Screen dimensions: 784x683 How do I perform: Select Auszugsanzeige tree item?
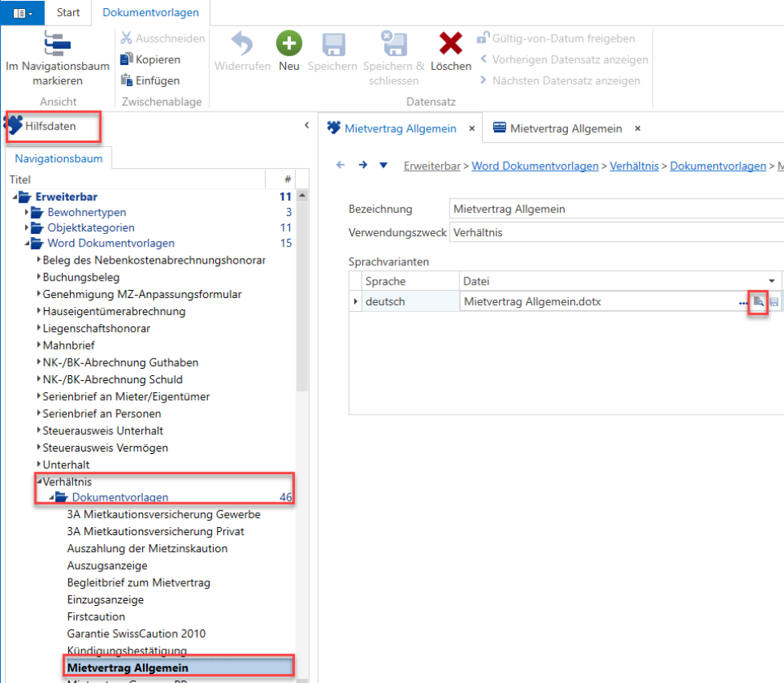coord(107,566)
